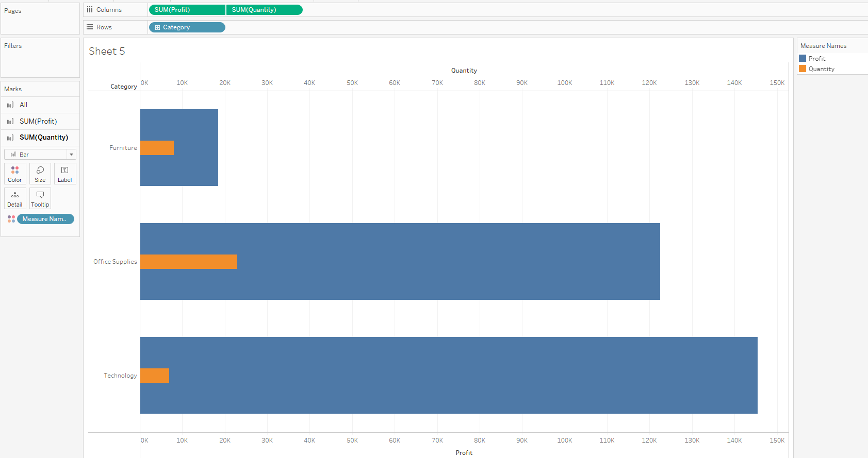The height and width of the screenshot is (458, 868).
Task: Click the Office Supplies row header
Action: tap(115, 262)
